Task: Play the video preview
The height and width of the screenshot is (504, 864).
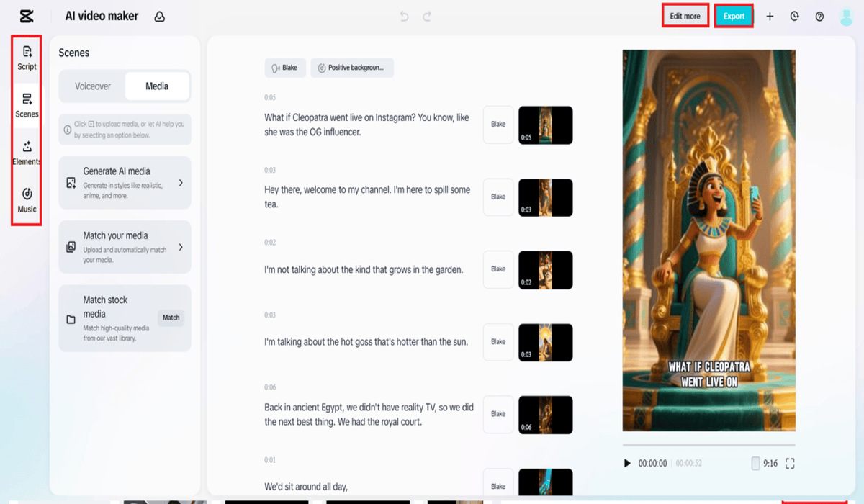Action: (x=627, y=464)
